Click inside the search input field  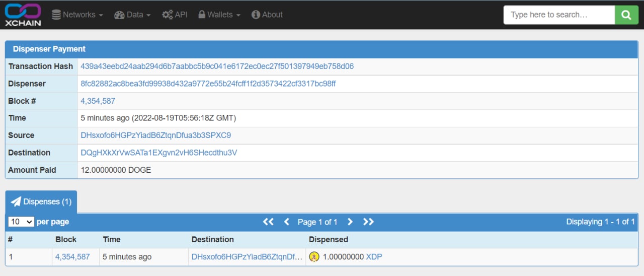[x=559, y=15]
